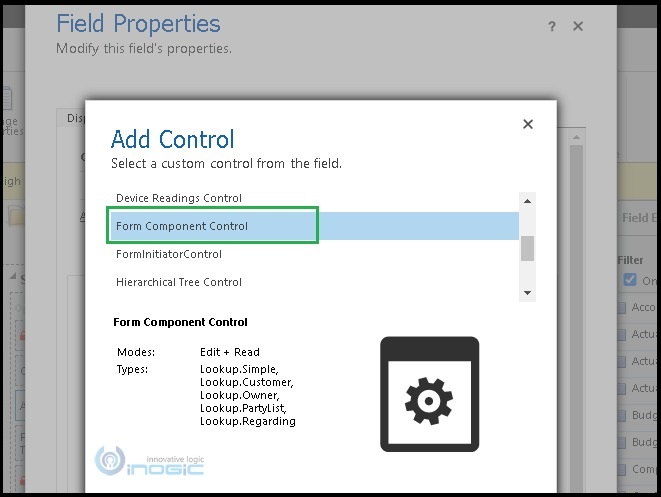Screen dimensions: 661x497
Task: Click the Field Explorer panel header
Action: [x=640, y=217]
